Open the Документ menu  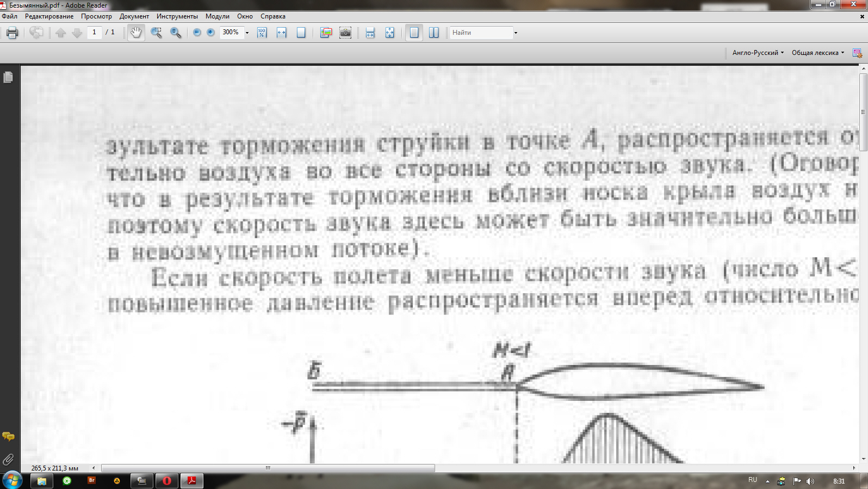(x=134, y=16)
